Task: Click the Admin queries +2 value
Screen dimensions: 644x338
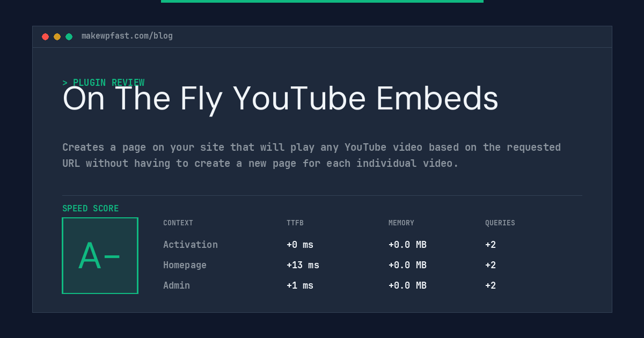Action: click(x=491, y=285)
